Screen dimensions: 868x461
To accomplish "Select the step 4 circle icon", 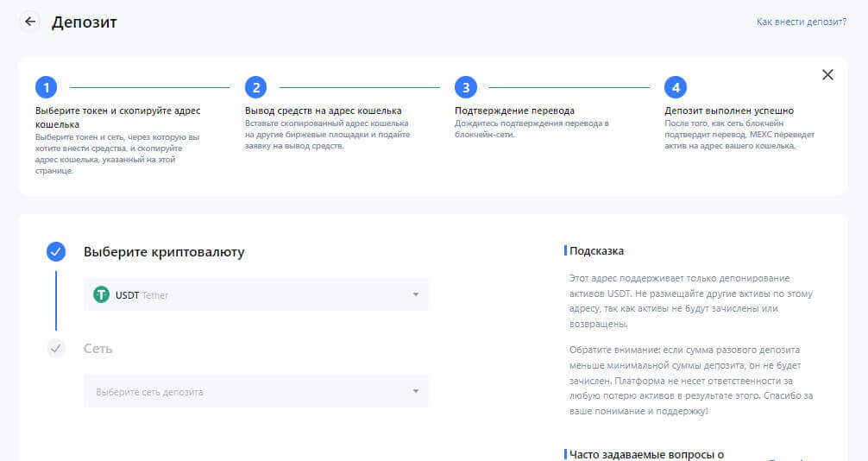I will pos(675,87).
